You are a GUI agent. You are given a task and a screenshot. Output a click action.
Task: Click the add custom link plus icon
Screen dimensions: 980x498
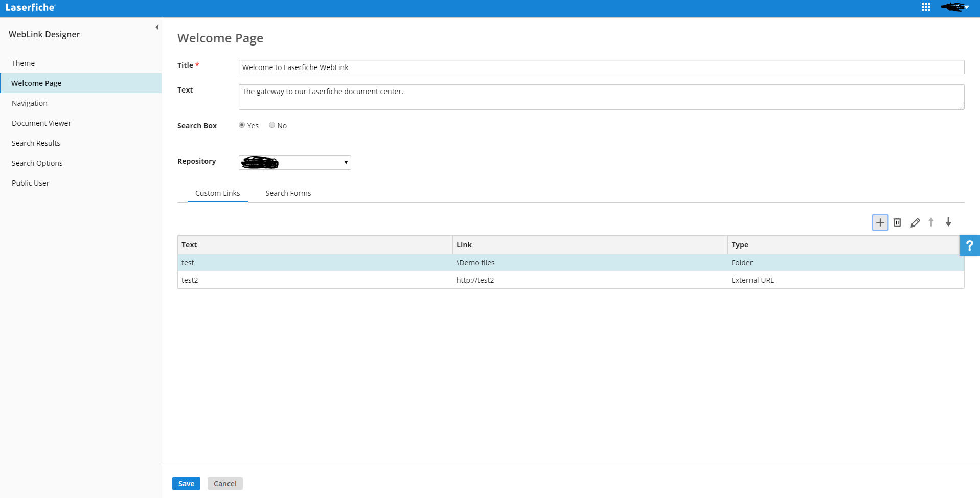(x=880, y=222)
